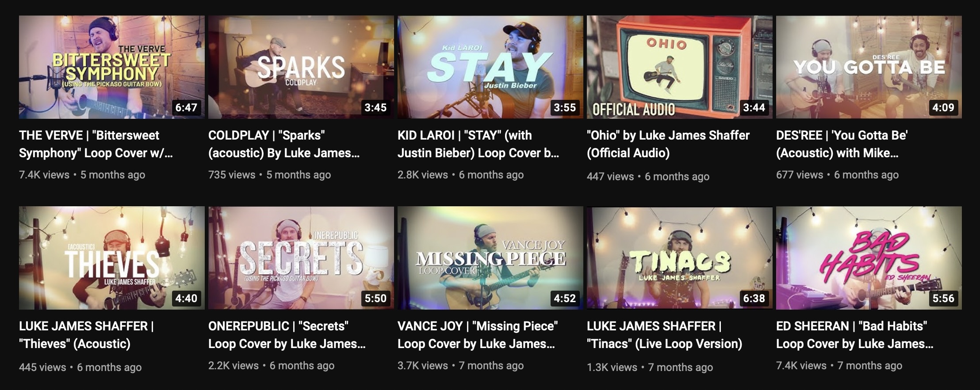This screenshot has width=980, height=390.
Task: Open the Kid Laroi STAY thumbnail
Action: point(490,67)
